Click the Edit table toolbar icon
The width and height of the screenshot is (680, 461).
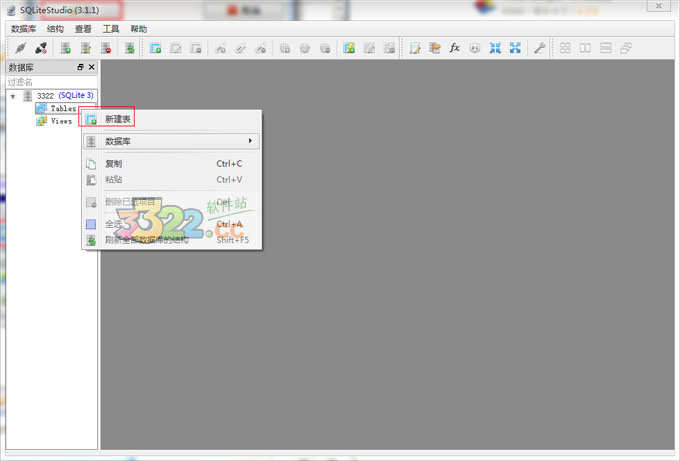(176, 48)
